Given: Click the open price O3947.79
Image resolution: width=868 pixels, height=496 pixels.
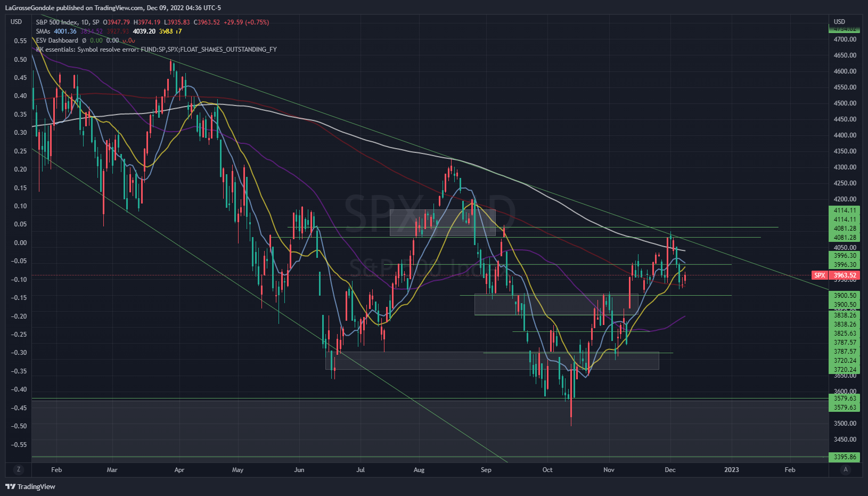Looking at the screenshot, I should point(117,22).
